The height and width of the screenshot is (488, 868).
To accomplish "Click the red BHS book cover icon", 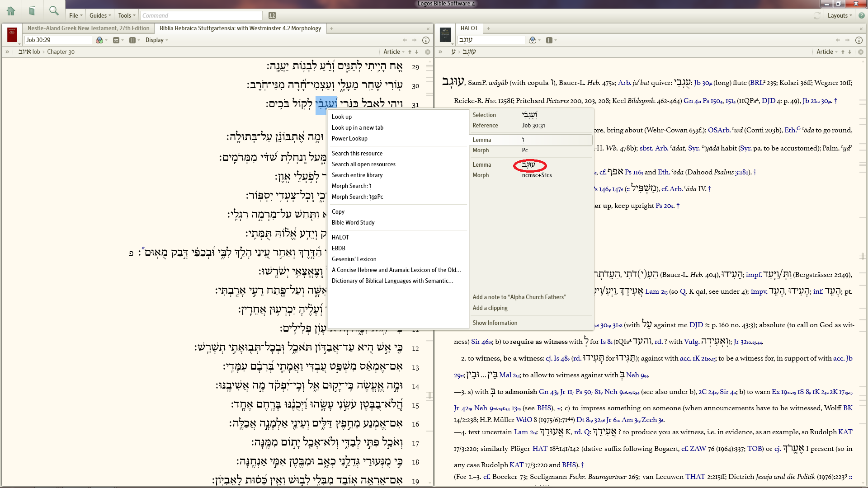I will coord(12,35).
